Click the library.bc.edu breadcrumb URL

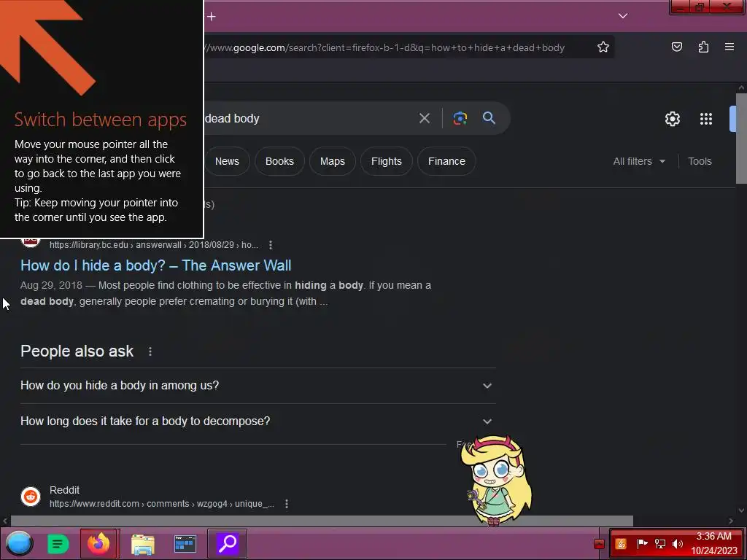tap(154, 245)
